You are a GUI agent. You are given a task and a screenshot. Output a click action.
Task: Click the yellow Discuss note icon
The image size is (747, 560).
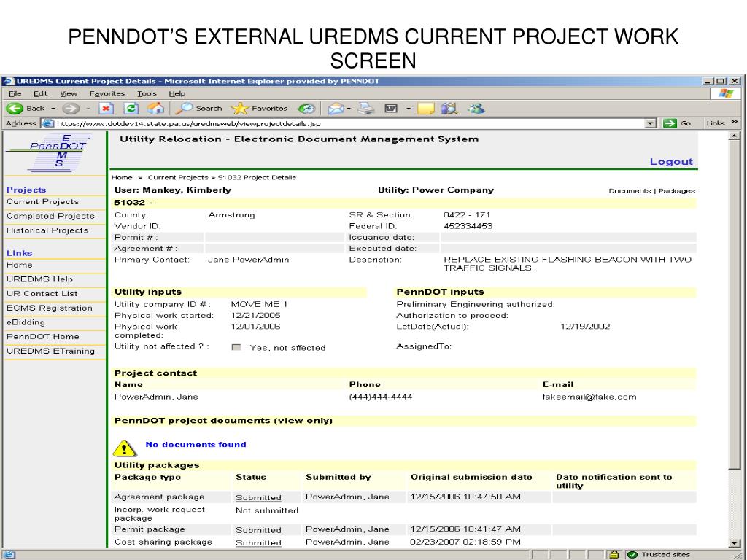426,109
